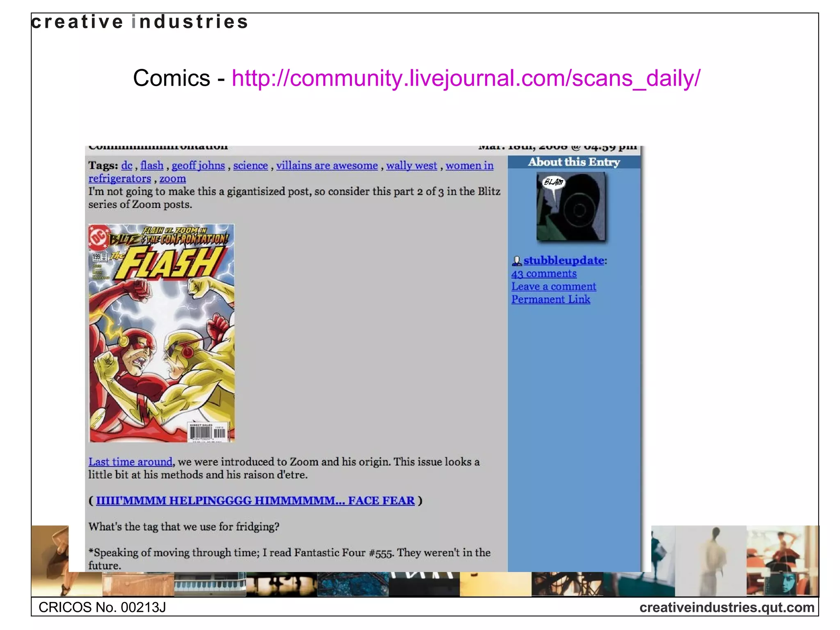This screenshot has height=630, width=840.
Task: Open the 'wally west' tag link
Action: pyautogui.click(x=412, y=165)
